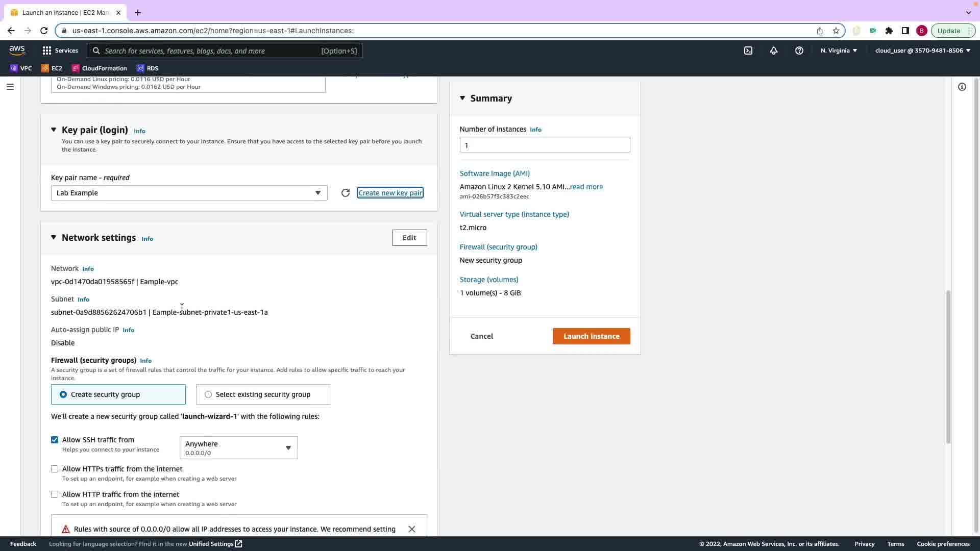Open the info panel icon at right
The height and width of the screenshot is (551, 980).
[962, 87]
